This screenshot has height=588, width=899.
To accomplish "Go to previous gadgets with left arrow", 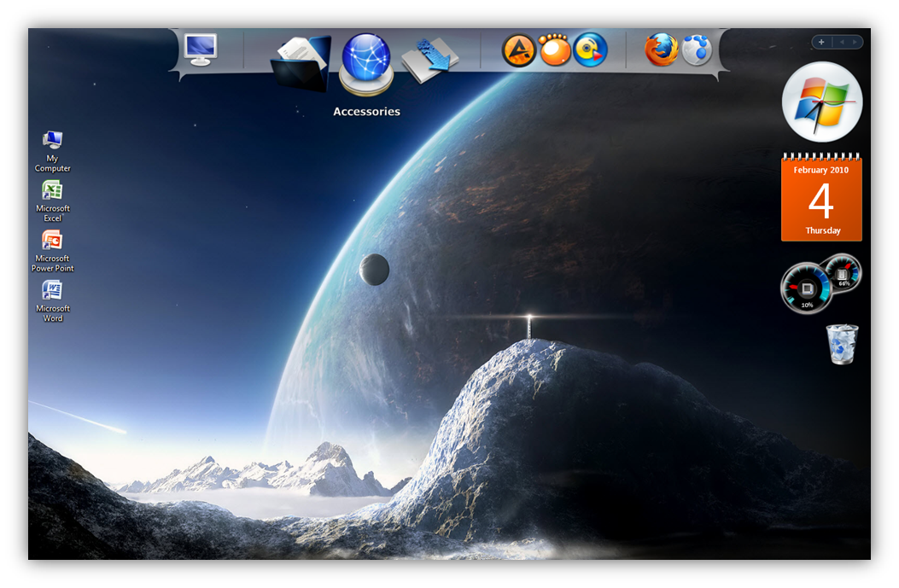I will 841,42.
